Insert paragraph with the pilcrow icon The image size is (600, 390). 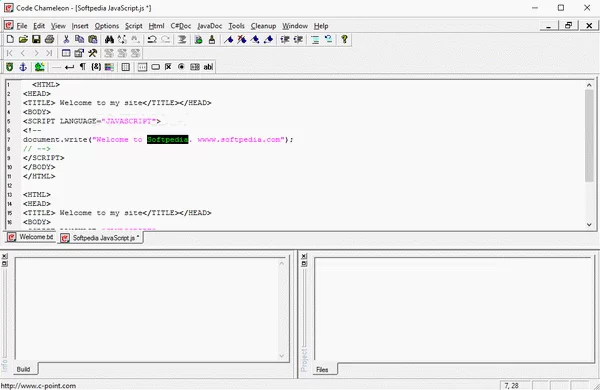coord(82,67)
